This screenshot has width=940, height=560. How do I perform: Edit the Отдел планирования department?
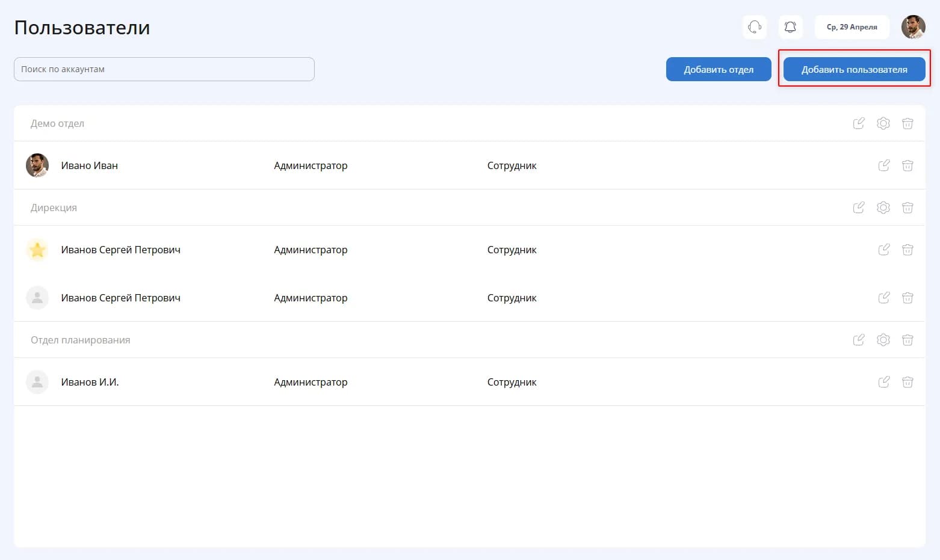tap(859, 340)
